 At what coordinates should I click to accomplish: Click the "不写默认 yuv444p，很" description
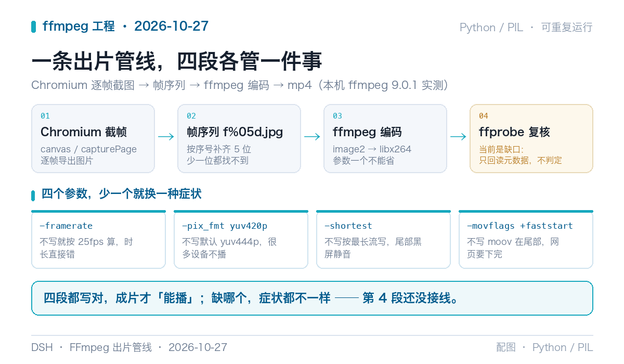[229, 242]
